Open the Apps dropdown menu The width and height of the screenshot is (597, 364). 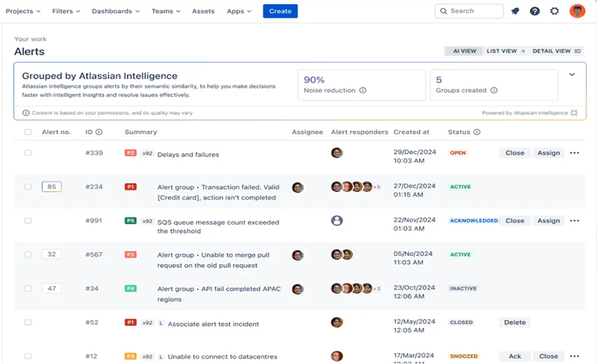tap(239, 11)
